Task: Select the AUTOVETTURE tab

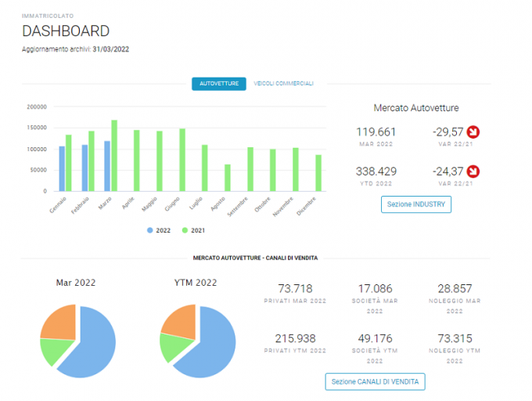Action: tap(219, 84)
